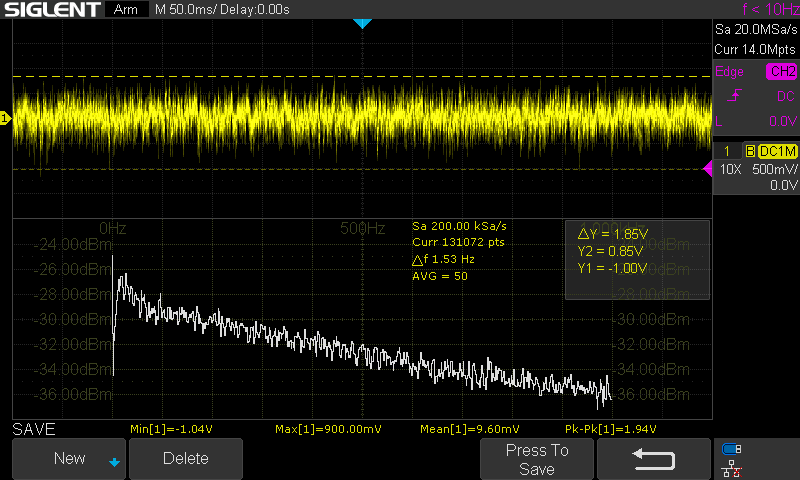Click the left -30.00dBm axis label

pos(72,319)
